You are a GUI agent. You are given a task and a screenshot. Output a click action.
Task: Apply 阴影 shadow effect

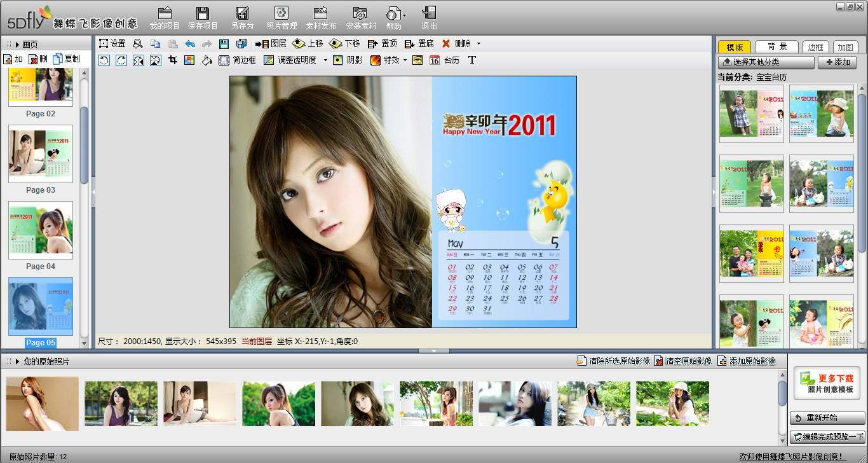coord(348,60)
